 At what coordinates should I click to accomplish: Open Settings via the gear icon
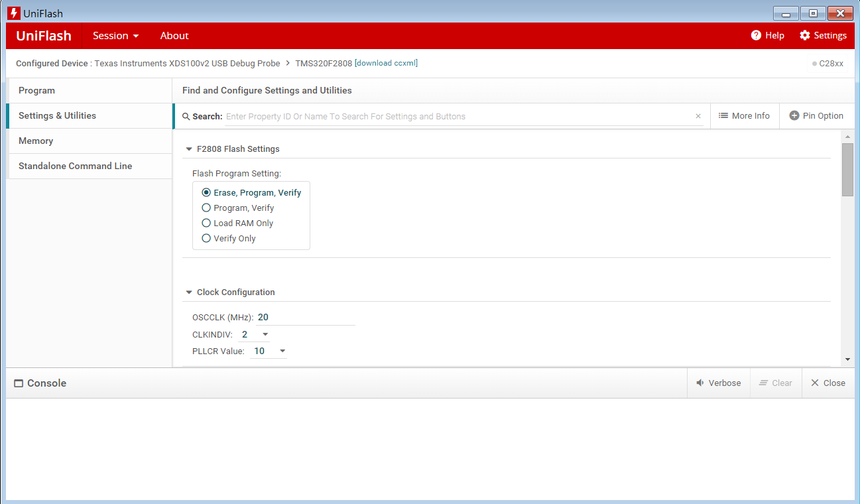point(805,35)
